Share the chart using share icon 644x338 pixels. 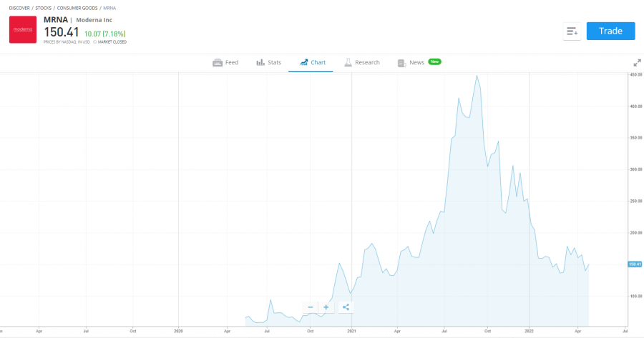coord(346,307)
